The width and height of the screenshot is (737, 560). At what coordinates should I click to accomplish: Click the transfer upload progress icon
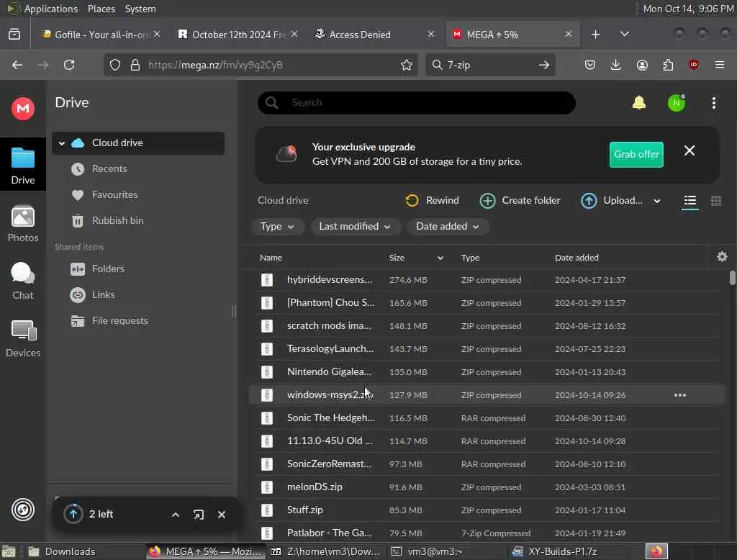point(73,514)
